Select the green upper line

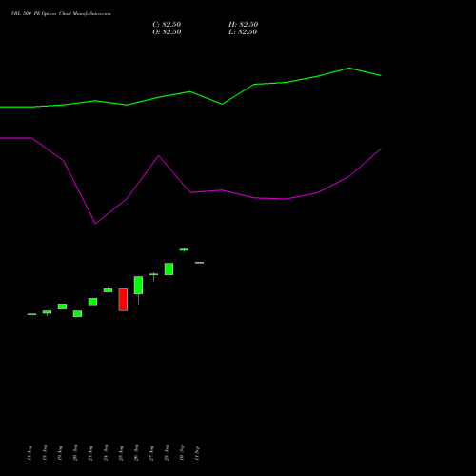point(190,91)
